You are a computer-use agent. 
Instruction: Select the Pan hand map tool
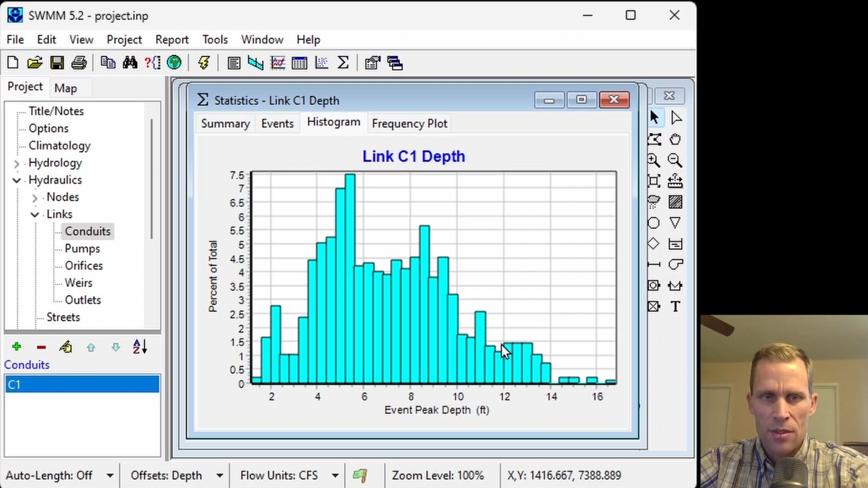coord(675,139)
